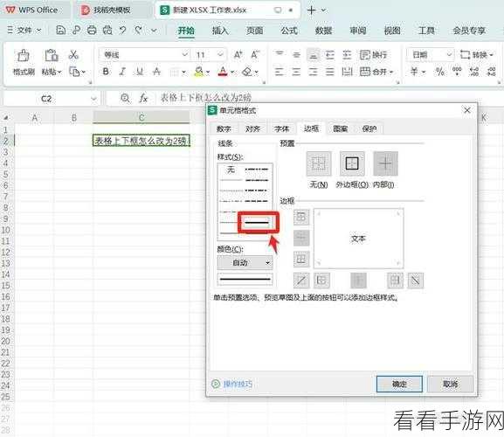Open the Formulas (公式) ribbon tab
The height and width of the screenshot is (437, 504).
click(x=289, y=31)
